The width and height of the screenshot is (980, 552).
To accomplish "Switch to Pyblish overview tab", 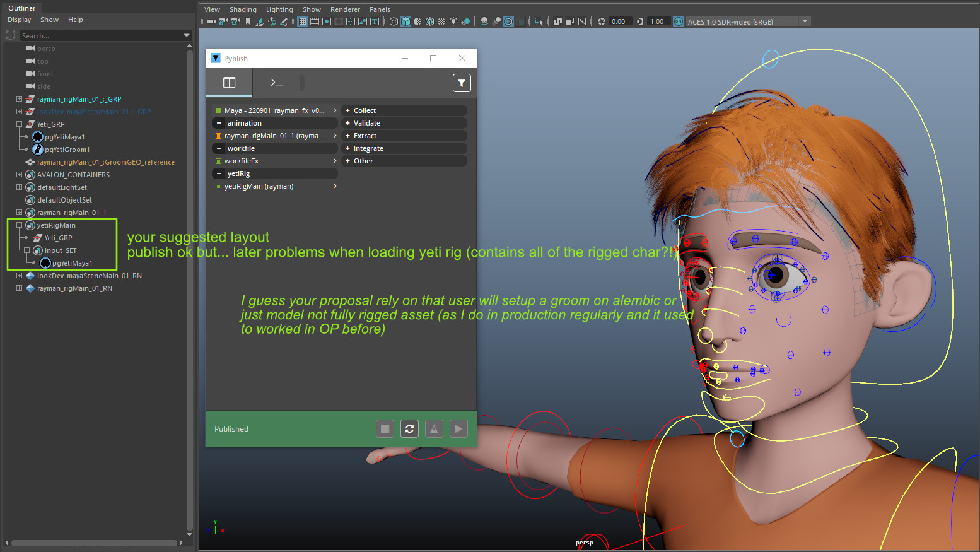I will 229,83.
